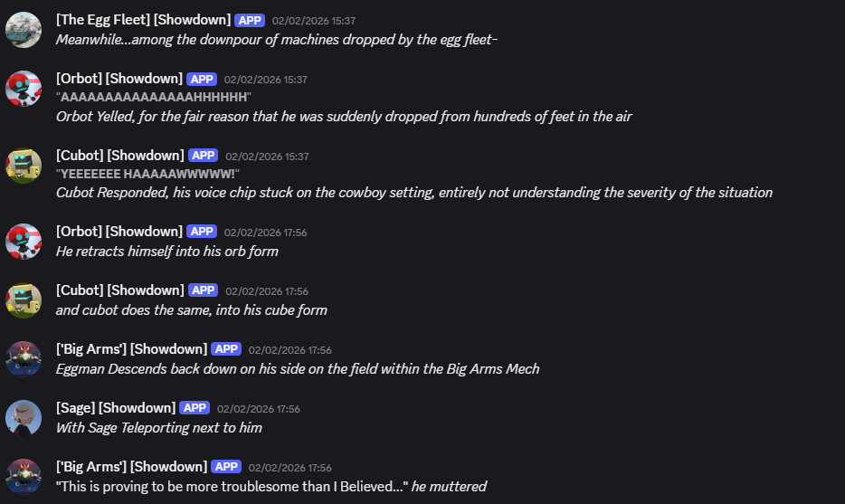Open Orbot's avatar next to the orb form message

(24, 242)
